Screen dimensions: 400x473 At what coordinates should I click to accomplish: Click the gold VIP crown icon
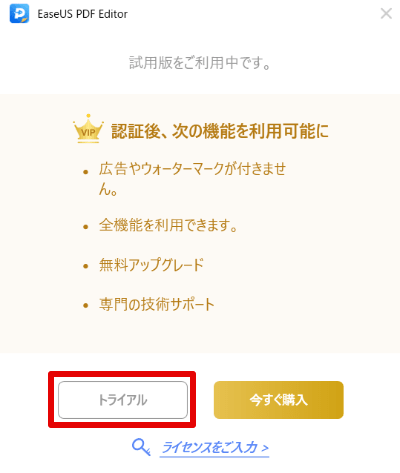coord(88,129)
